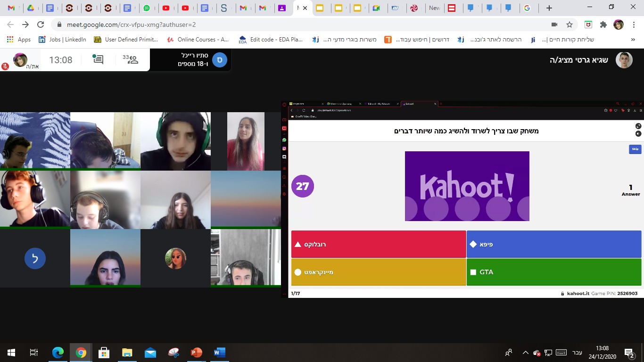The image size is (644, 362).
Task: Click the presenter's avatar photo at top right
Action: (624, 60)
